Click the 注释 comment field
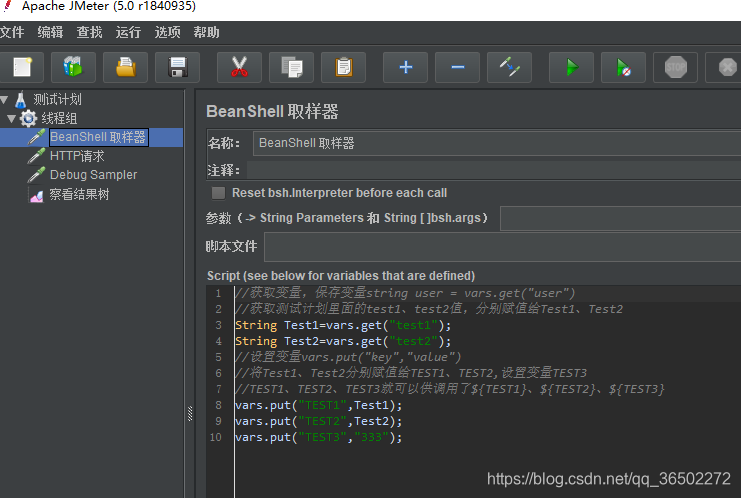The image size is (741, 498). pyautogui.click(x=494, y=170)
